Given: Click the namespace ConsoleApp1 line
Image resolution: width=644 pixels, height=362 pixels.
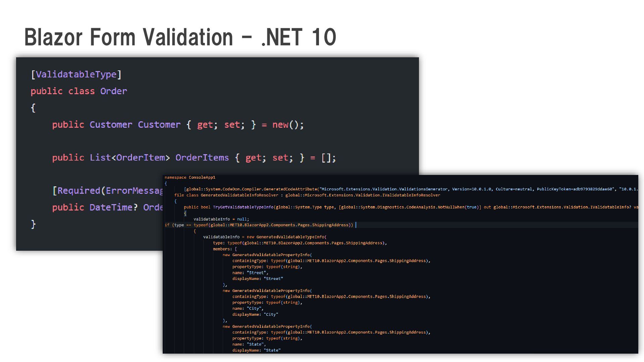Looking at the screenshot, I should click(190, 177).
